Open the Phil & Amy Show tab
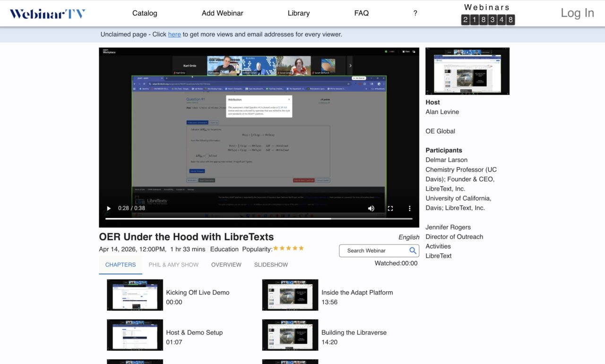Image resolution: width=605 pixels, height=364 pixels. click(x=173, y=265)
